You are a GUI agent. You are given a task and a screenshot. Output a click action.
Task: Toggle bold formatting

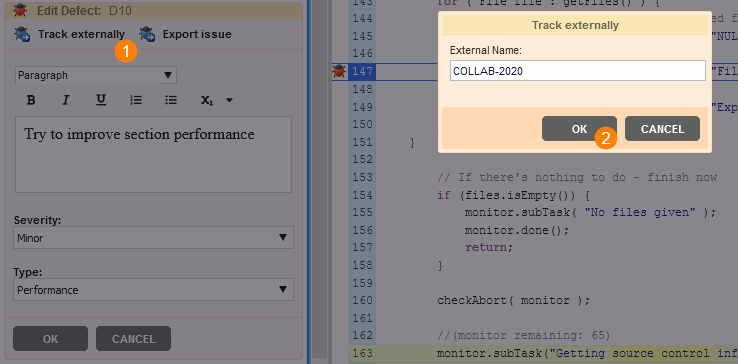pyautogui.click(x=31, y=100)
